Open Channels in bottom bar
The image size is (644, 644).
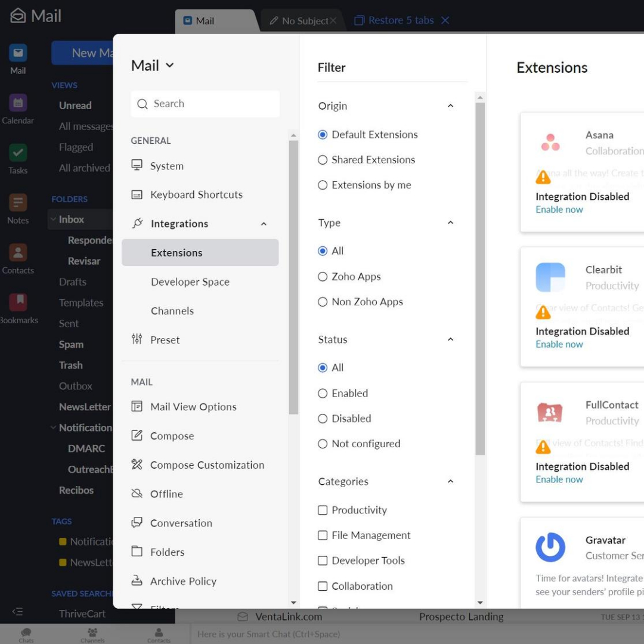92,634
